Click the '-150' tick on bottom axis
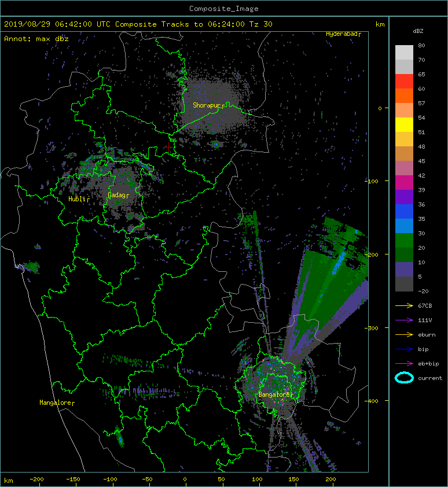 coord(73,479)
